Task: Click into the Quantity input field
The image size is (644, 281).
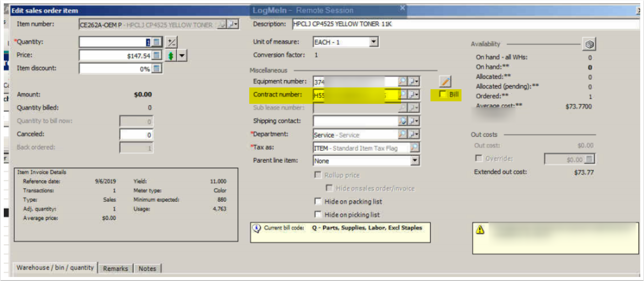Action: [x=116, y=42]
